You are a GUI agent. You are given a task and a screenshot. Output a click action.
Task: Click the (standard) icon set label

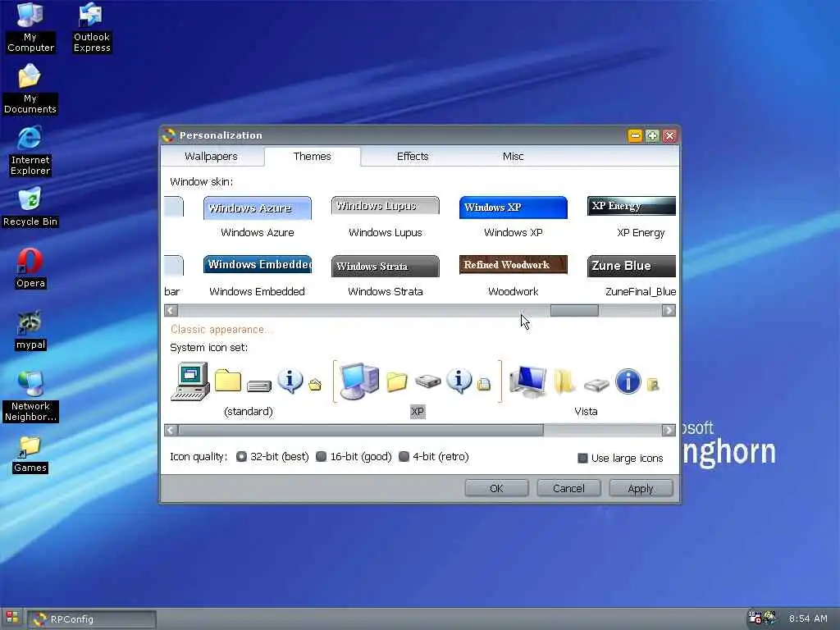click(249, 412)
